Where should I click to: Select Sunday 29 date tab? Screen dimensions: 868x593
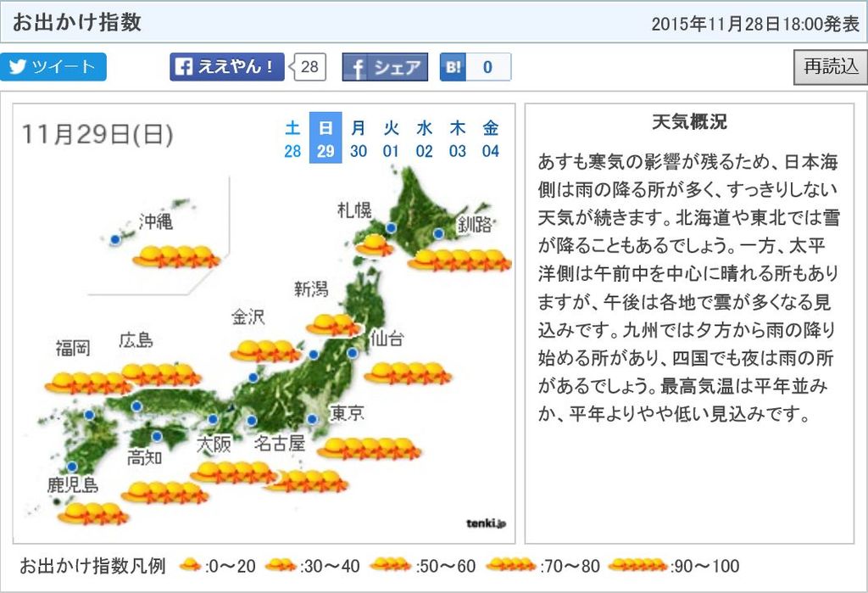click(325, 138)
